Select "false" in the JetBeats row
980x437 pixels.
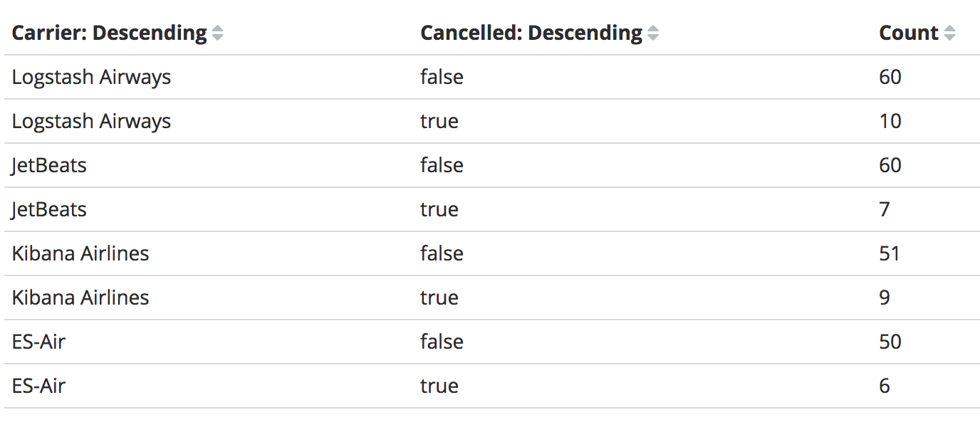tap(442, 165)
